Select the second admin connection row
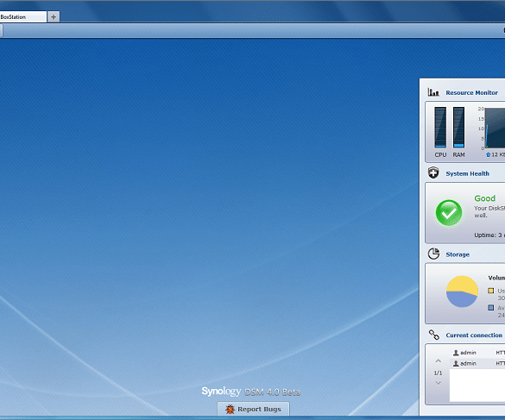 [477, 363]
